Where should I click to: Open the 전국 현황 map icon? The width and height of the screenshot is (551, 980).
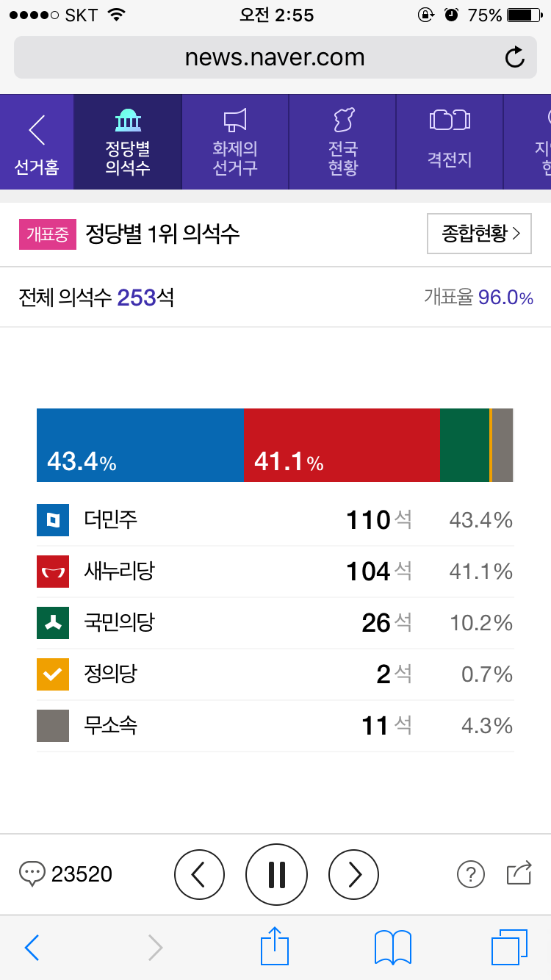[342, 121]
